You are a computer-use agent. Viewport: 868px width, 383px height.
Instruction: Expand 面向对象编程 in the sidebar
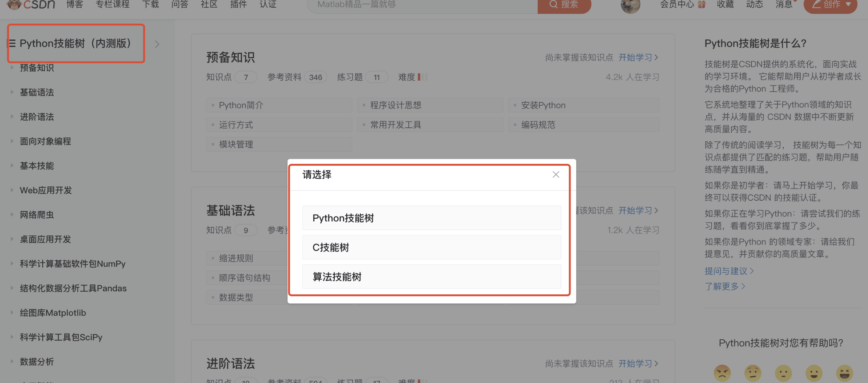tap(12, 141)
